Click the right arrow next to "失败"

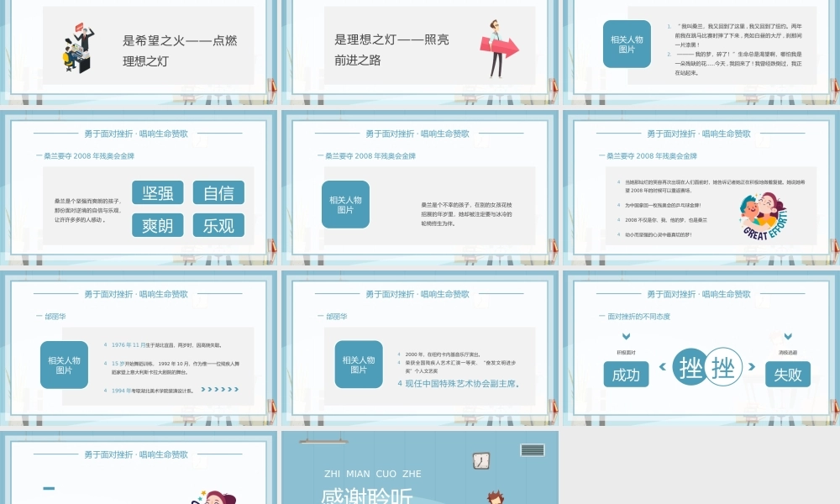(x=752, y=367)
